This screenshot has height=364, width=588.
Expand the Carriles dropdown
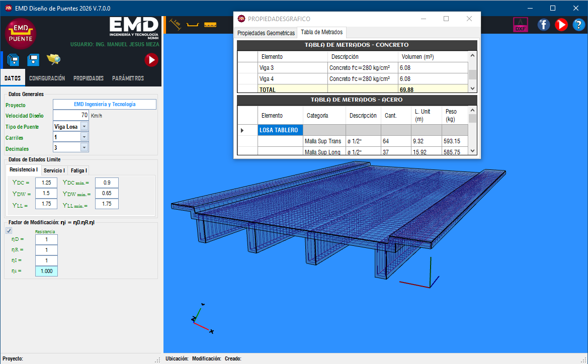[x=84, y=137]
